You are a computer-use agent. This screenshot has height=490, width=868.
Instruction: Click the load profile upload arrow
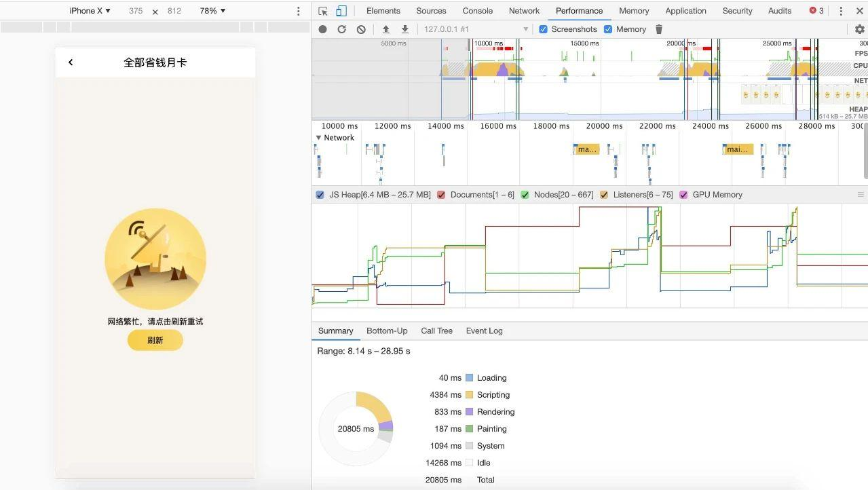[x=386, y=29]
